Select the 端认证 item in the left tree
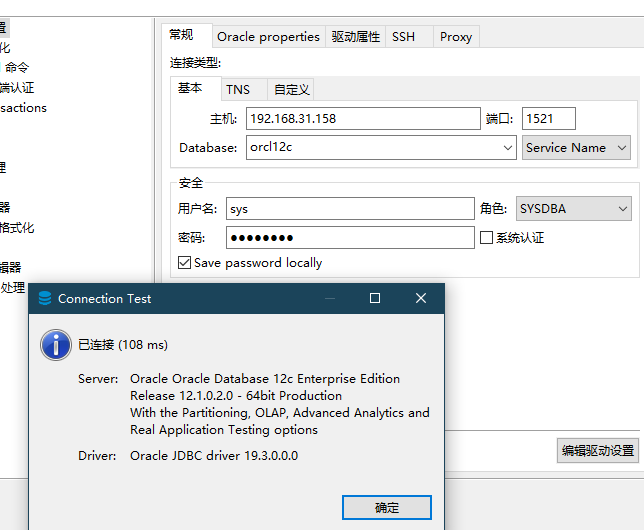The image size is (644, 530). (17, 88)
